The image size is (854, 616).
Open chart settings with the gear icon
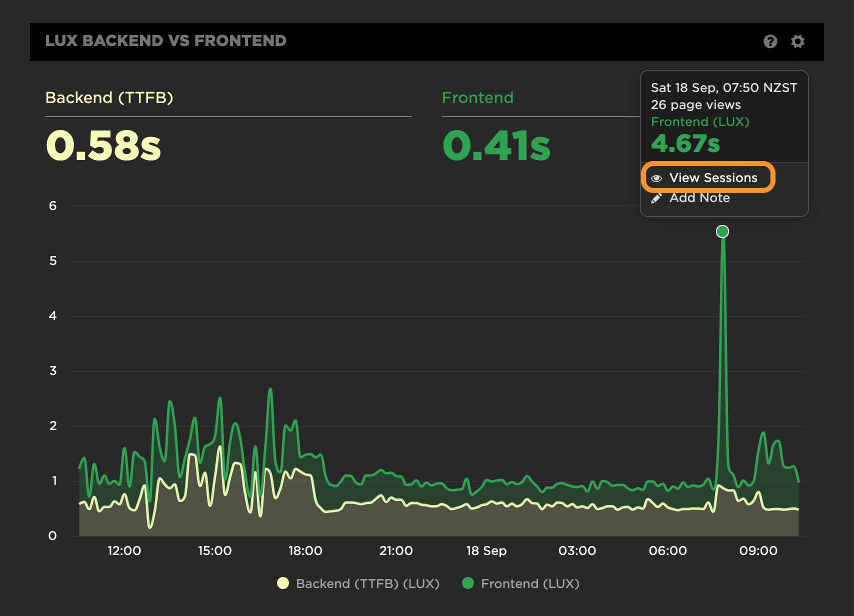pos(798,41)
